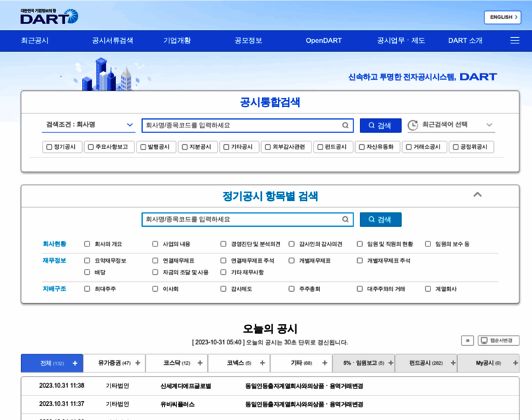Click the DART logo
The image size is (532, 420).
tap(49, 16)
